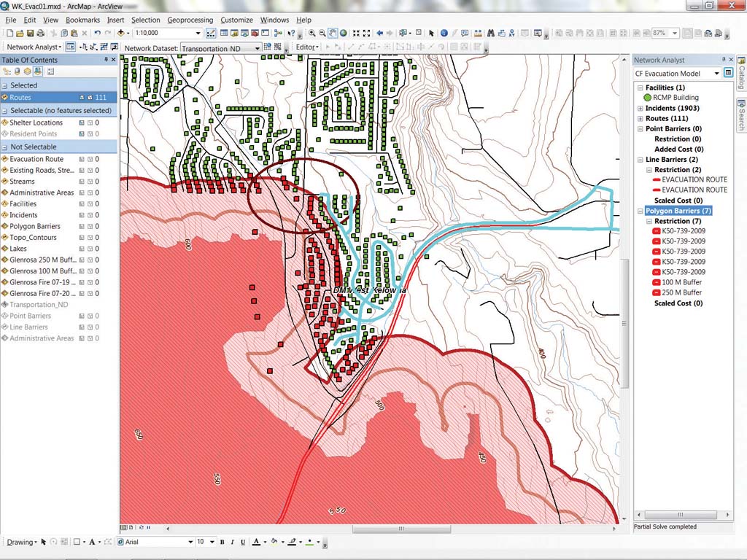Select Polygon Barriers (7) in Network Analyst
This screenshot has width=747, height=560.
[678, 211]
